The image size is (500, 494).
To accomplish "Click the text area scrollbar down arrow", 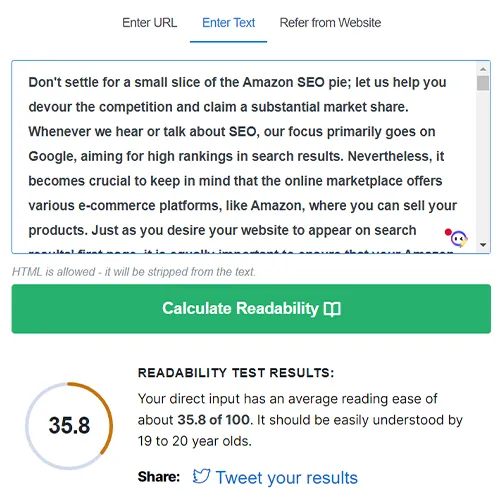I will 483,245.
